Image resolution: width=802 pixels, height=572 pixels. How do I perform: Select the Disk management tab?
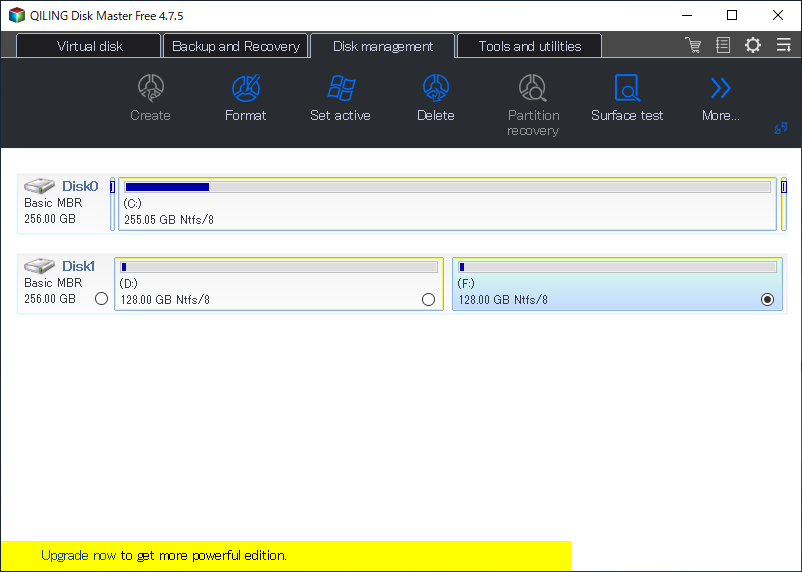tap(383, 46)
